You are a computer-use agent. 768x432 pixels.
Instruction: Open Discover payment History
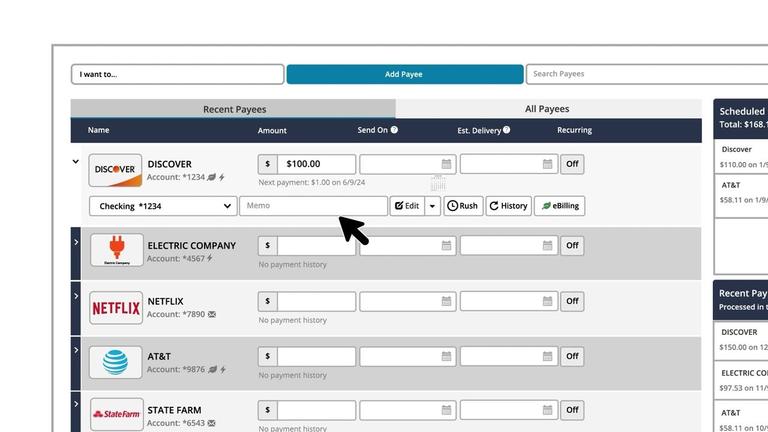(x=508, y=206)
